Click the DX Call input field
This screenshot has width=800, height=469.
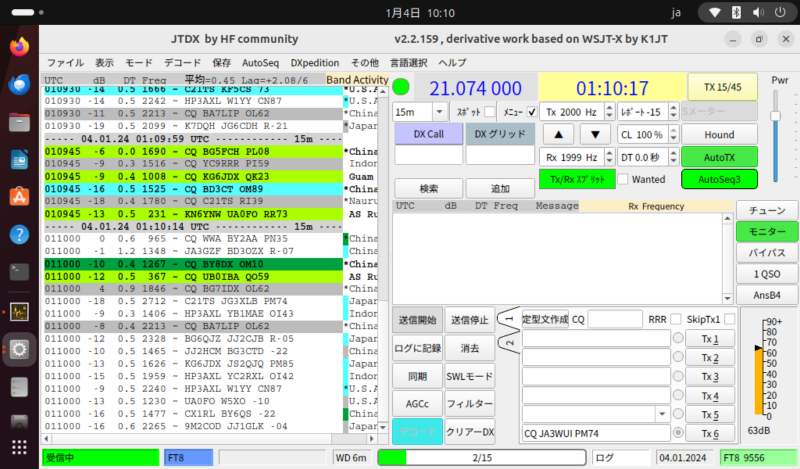pyautogui.click(x=429, y=156)
